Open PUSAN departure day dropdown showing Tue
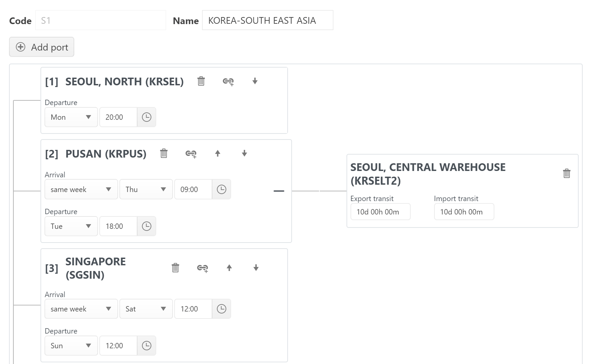The width and height of the screenshot is (590, 364). pyautogui.click(x=71, y=226)
